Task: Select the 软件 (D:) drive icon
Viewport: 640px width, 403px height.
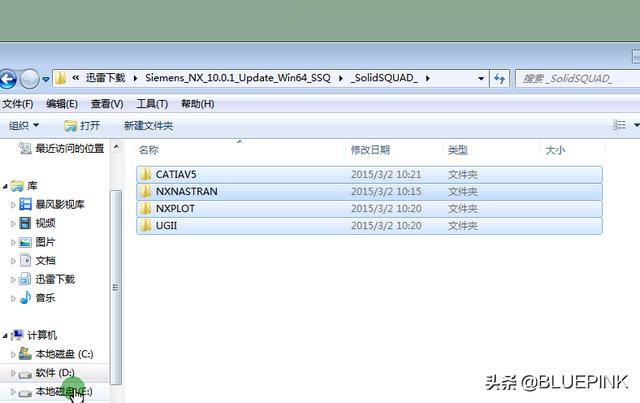Action: coord(25,374)
